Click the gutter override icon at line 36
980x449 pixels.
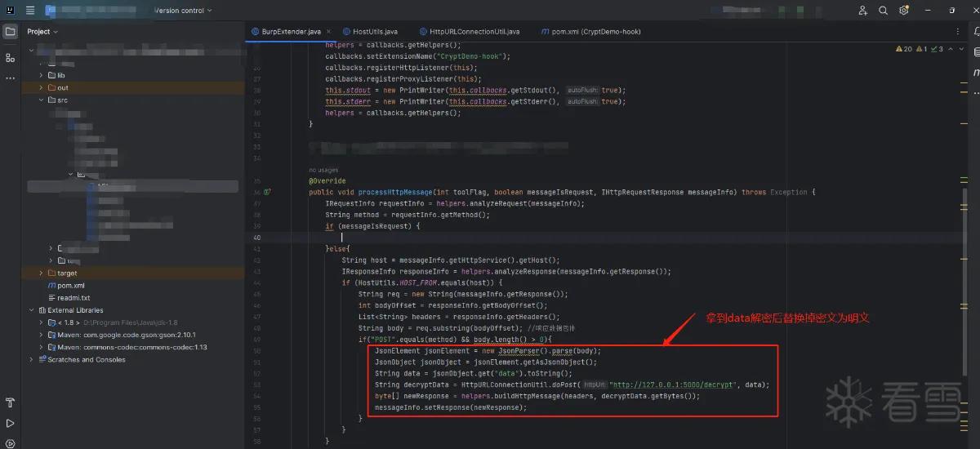[x=267, y=192]
